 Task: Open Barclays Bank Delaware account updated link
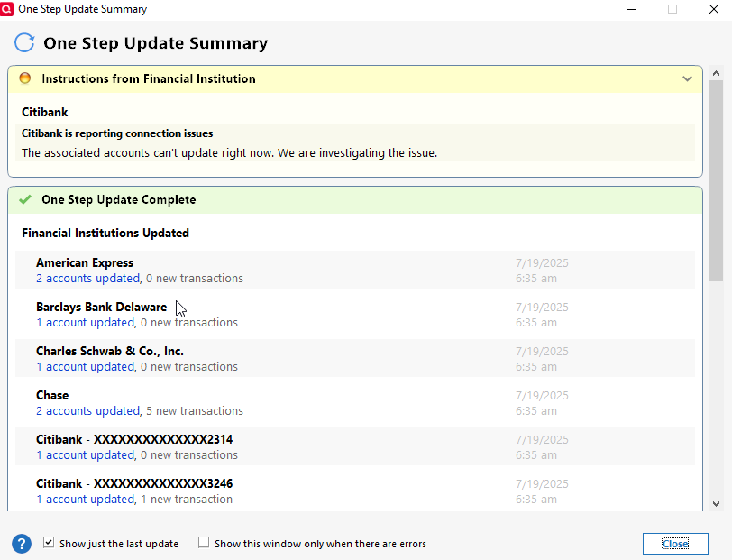coord(86,323)
